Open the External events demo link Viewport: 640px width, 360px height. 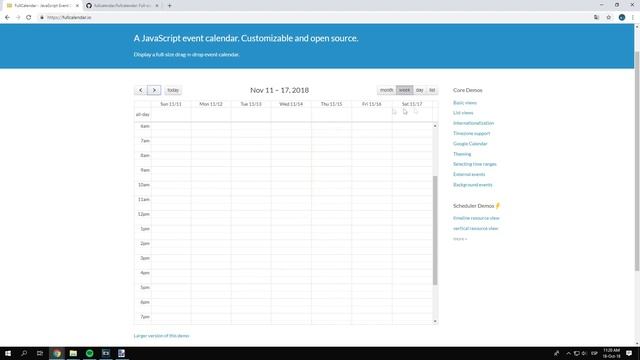tap(469, 174)
